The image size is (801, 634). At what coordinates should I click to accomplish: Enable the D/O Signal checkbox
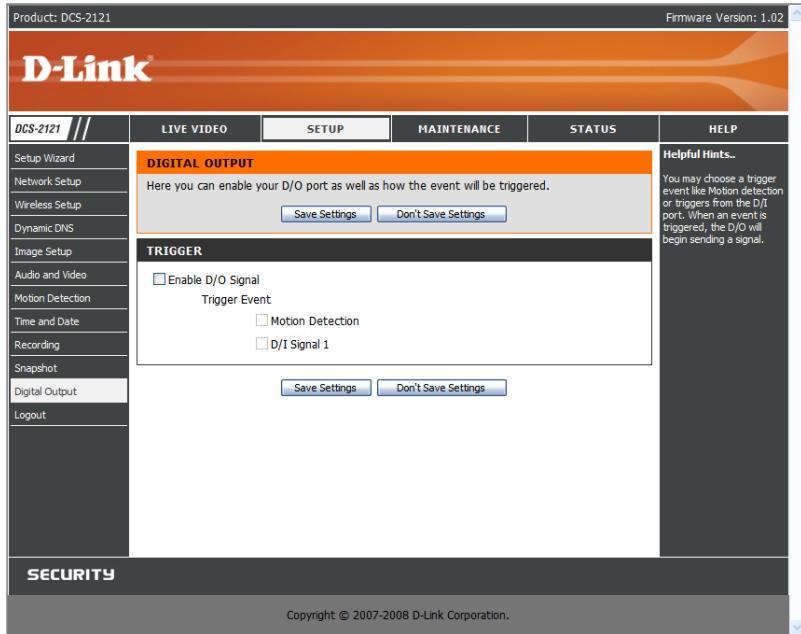[x=159, y=279]
